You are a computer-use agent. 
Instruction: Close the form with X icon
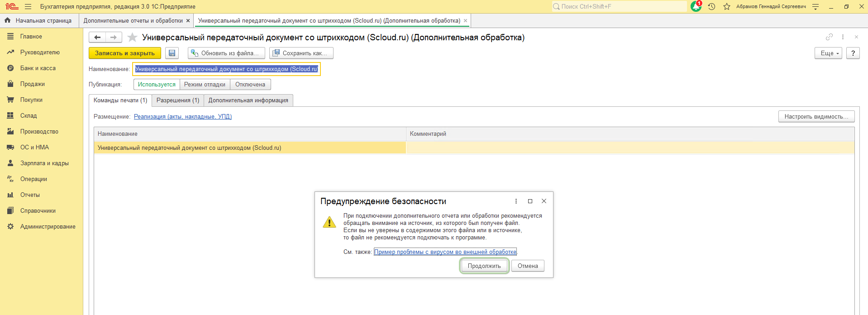(856, 37)
